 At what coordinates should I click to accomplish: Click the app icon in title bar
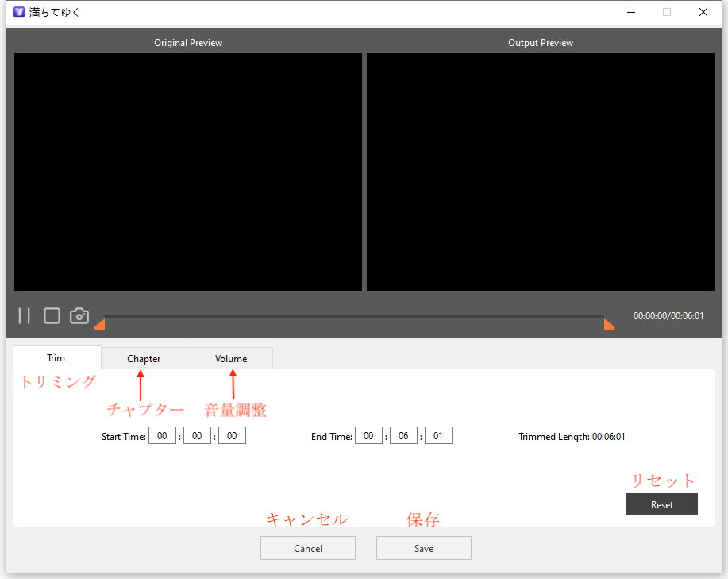coord(19,13)
